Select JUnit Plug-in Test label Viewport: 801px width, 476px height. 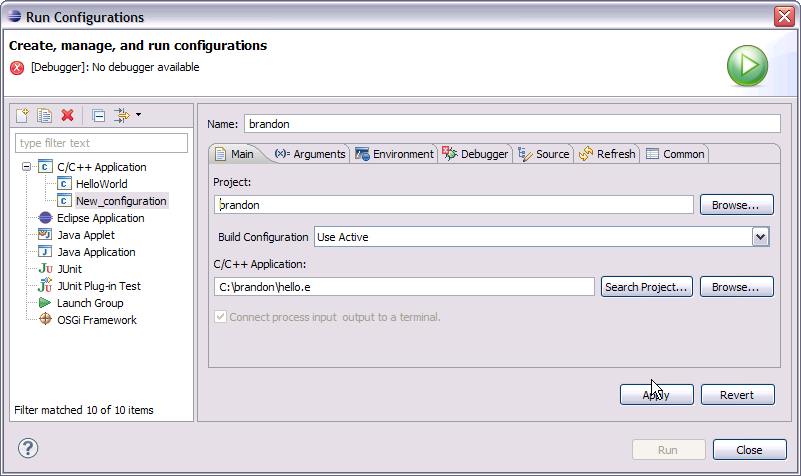coord(99,286)
